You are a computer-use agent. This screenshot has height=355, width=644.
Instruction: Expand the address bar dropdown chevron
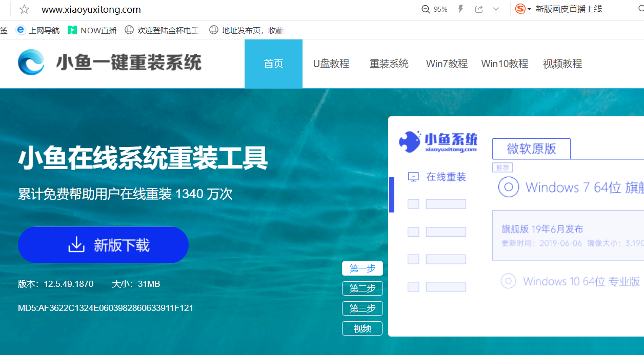(496, 9)
